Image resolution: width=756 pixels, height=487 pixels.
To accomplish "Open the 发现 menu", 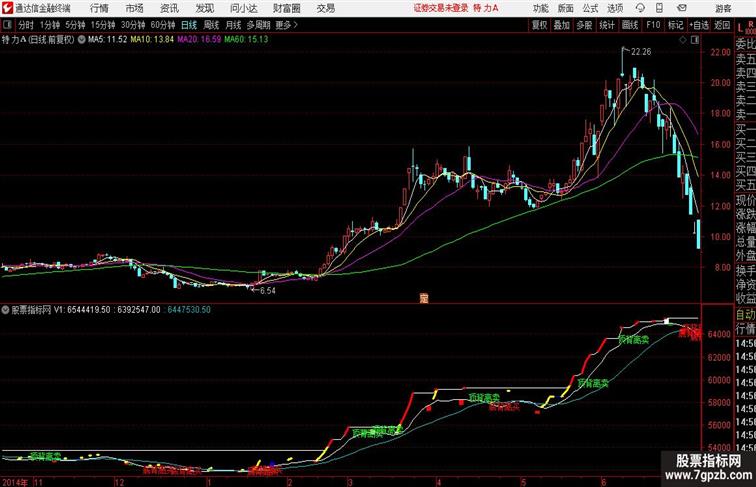I will click(x=204, y=8).
